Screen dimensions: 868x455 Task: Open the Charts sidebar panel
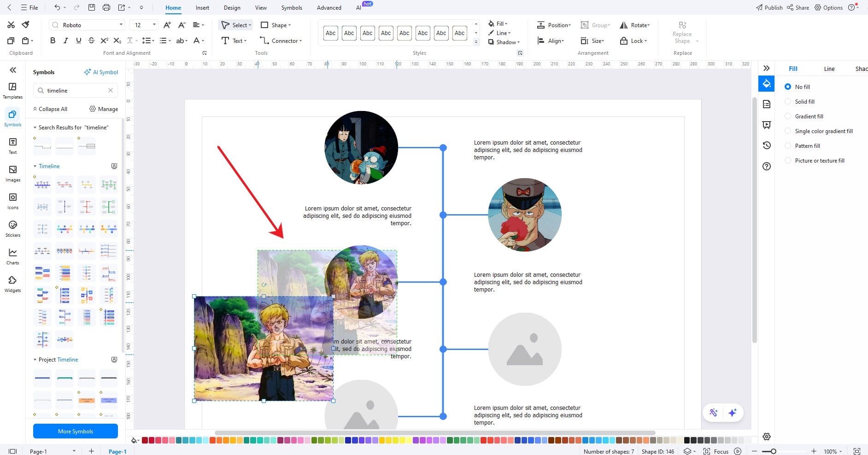[x=12, y=257]
